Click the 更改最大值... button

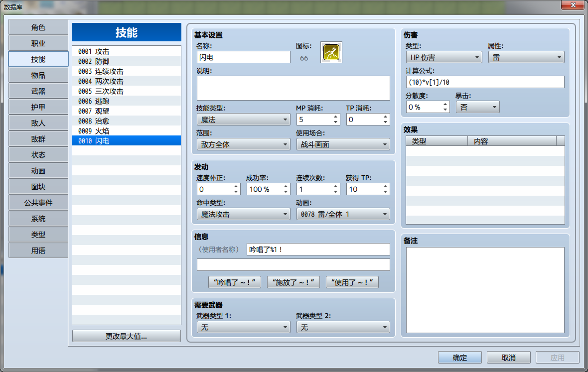click(127, 336)
